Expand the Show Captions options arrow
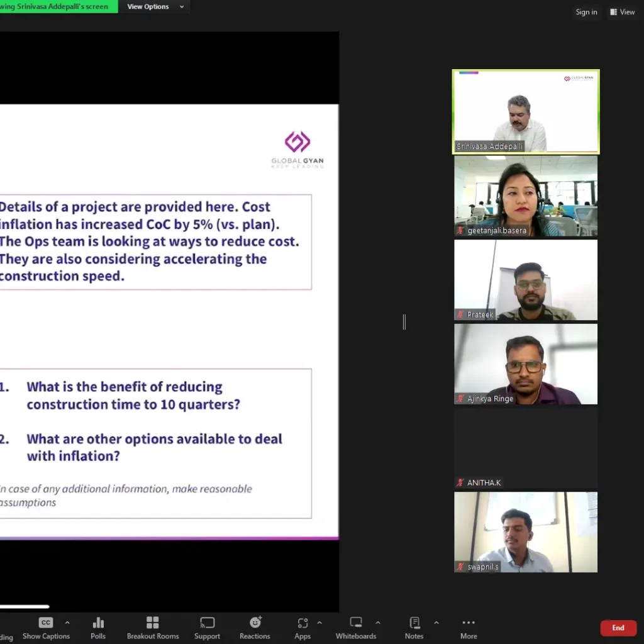644x644 pixels. pos(67,623)
